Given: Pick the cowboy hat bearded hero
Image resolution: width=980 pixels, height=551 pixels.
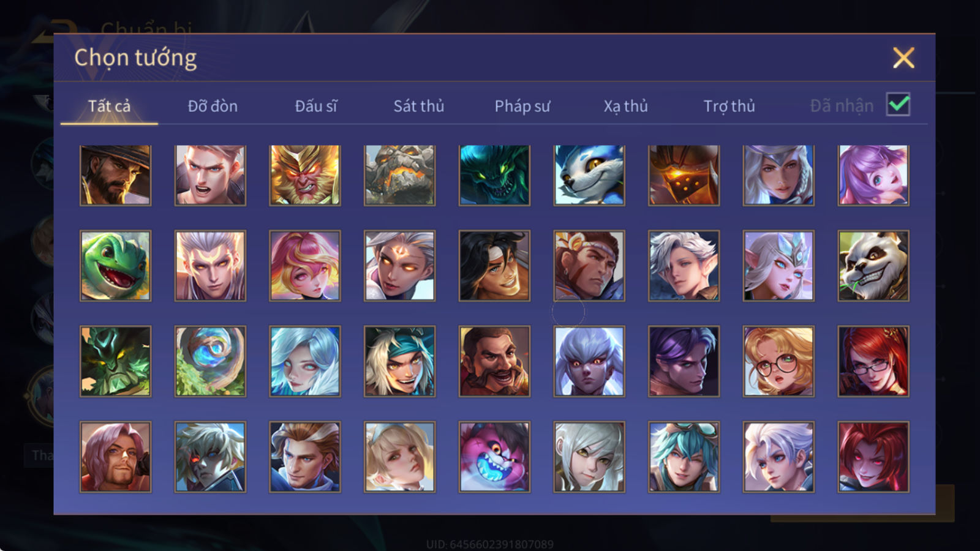Looking at the screenshot, I should click(115, 175).
